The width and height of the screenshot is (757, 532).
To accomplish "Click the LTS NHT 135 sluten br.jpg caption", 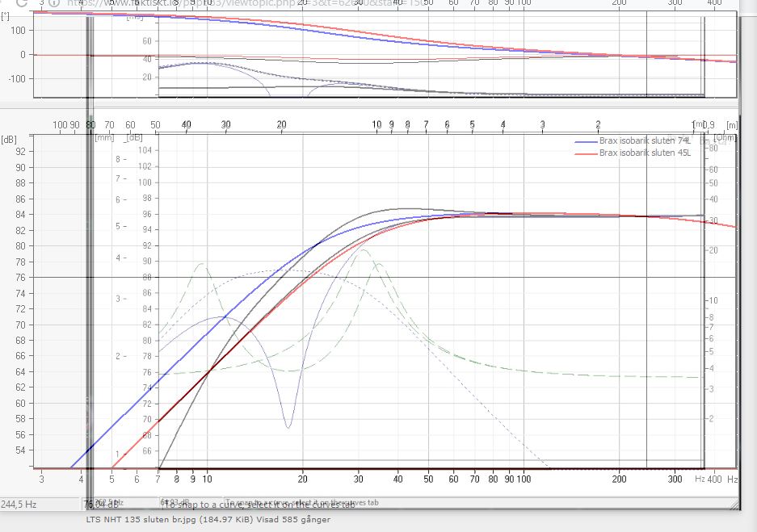I will coord(208,519).
